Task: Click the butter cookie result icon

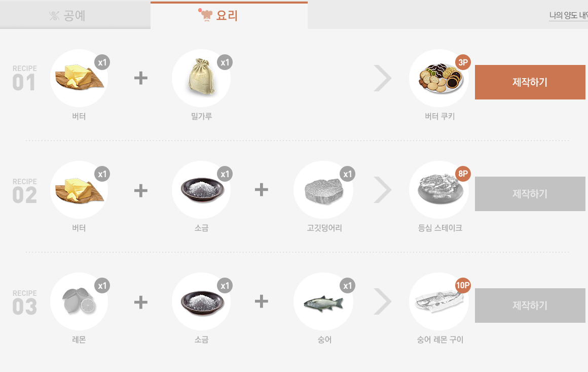Action: pos(438,79)
